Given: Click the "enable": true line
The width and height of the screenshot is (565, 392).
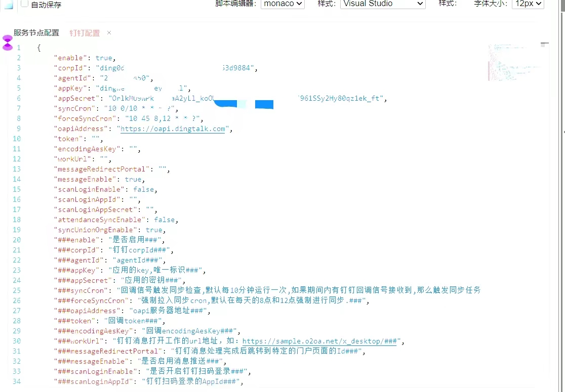Looking at the screenshot, I should [85, 58].
